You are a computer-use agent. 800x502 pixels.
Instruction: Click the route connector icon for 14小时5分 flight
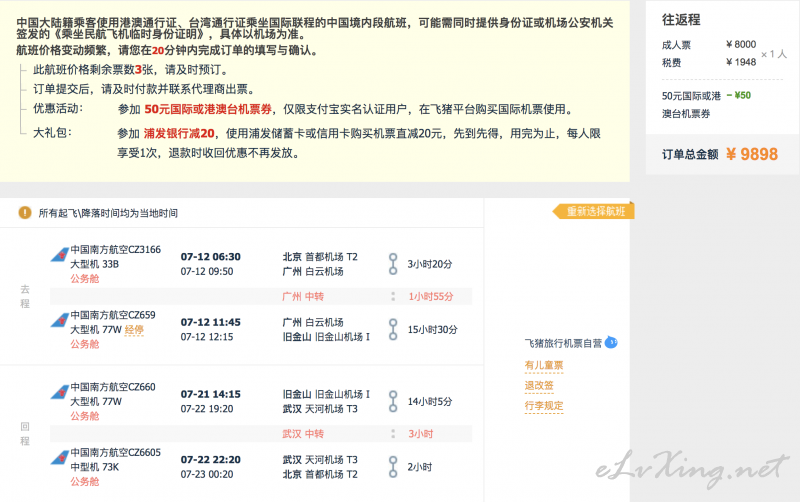click(393, 401)
